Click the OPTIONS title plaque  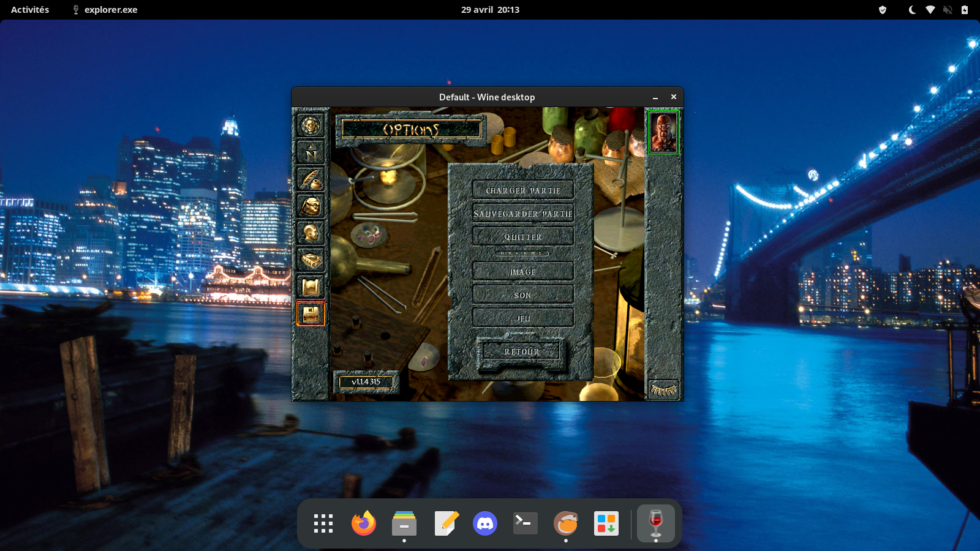coord(412,130)
